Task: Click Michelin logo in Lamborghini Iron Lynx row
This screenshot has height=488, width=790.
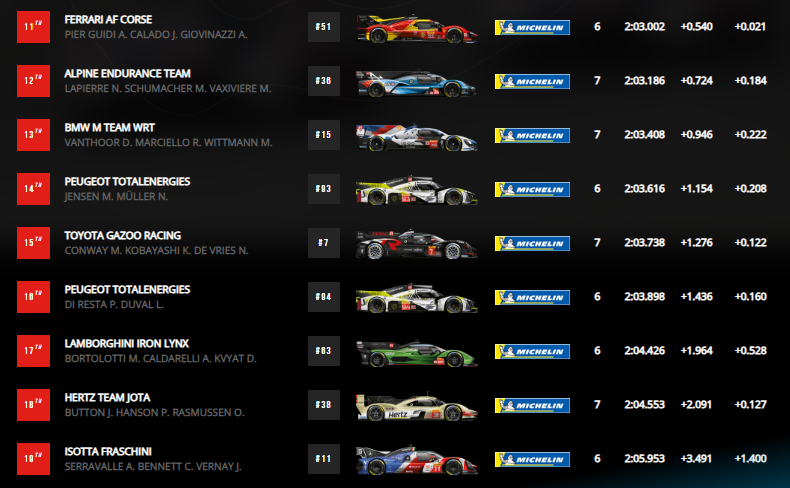Action: [532, 351]
